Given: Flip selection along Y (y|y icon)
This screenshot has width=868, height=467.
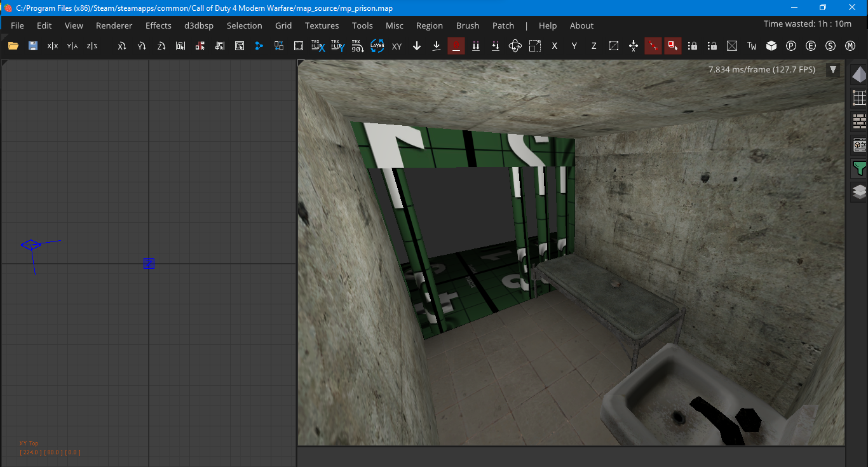Looking at the screenshot, I should coord(72,46).
